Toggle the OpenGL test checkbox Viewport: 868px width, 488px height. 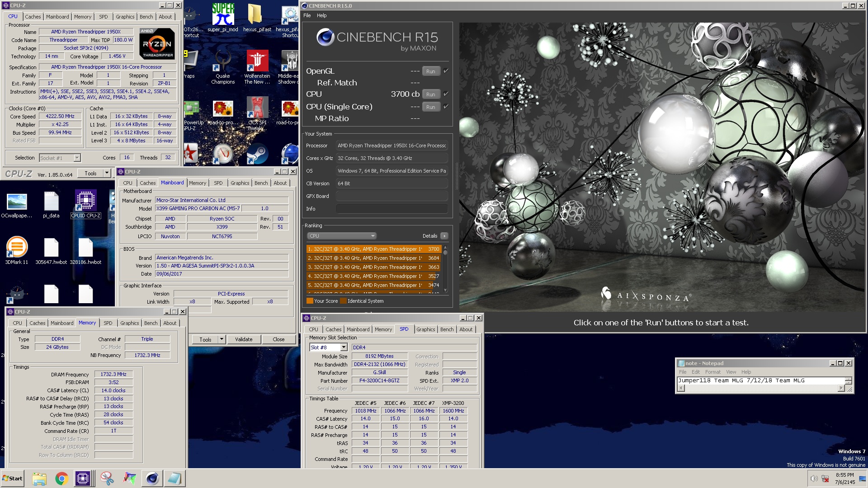446,71
